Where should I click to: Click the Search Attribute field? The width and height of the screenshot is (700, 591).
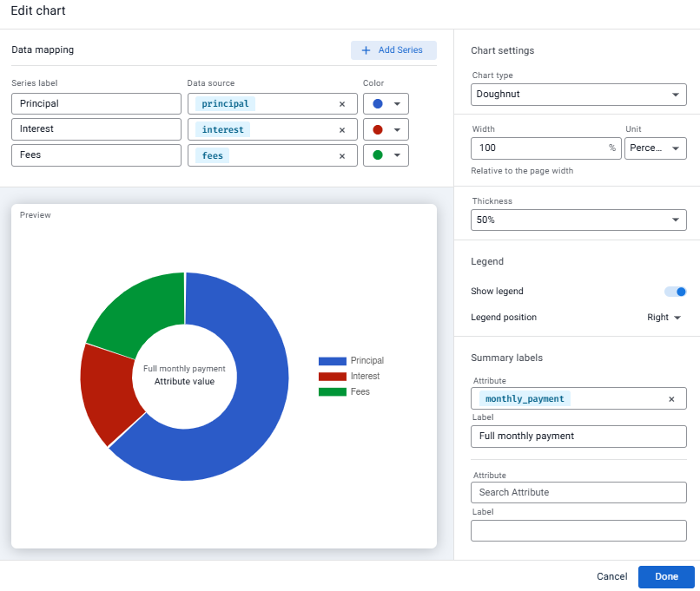pos(578,492)
